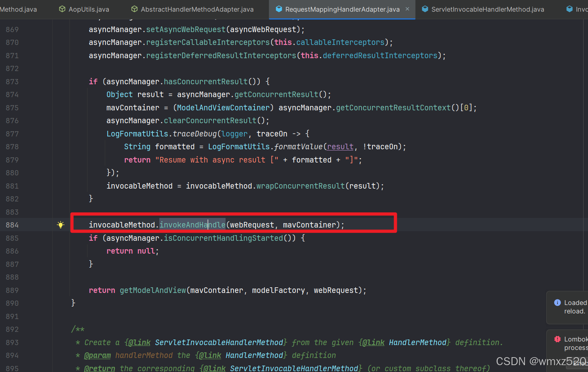Click the getConcurrentResult method on line 874
This screenshot has height=372, width=588.
coord(277,95)
